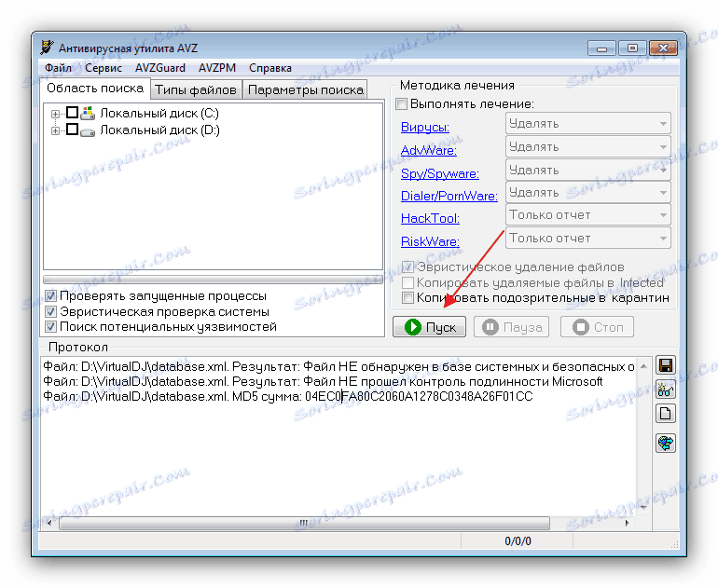The image size is (718, 588).
Task: Follow the Spy/Spyware link
Action: [x=439, y=174]
